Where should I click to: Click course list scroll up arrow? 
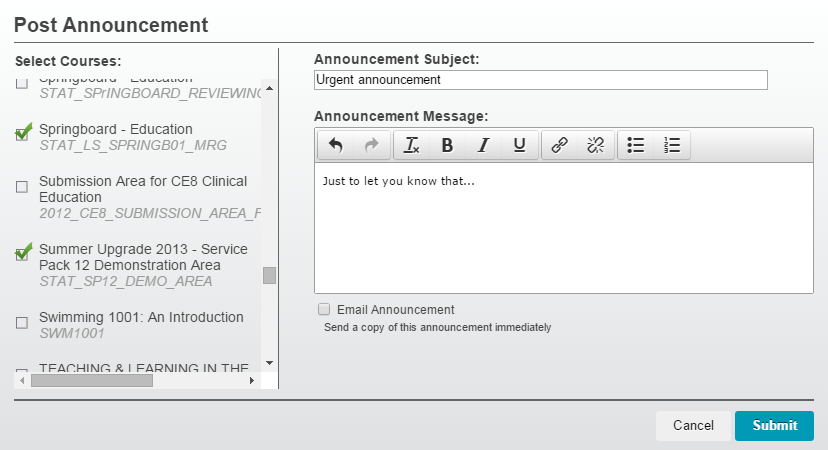tap(269, 88)
